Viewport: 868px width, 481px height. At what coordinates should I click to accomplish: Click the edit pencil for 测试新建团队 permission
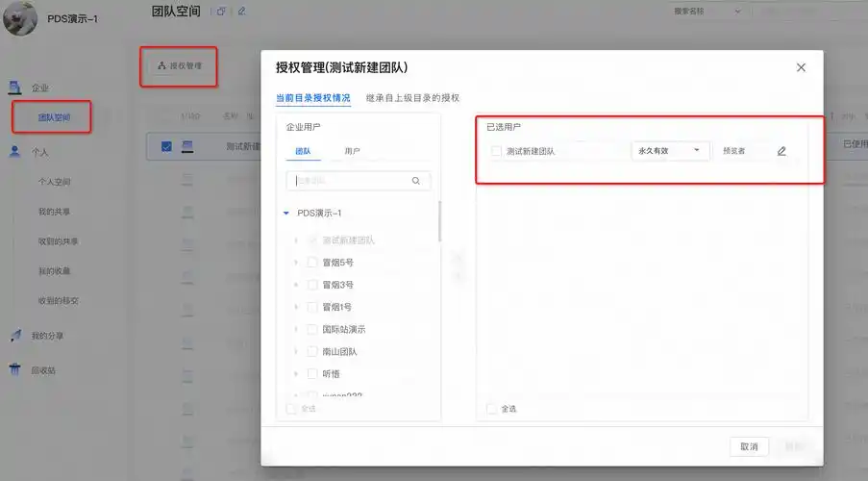tap(781, 151)
